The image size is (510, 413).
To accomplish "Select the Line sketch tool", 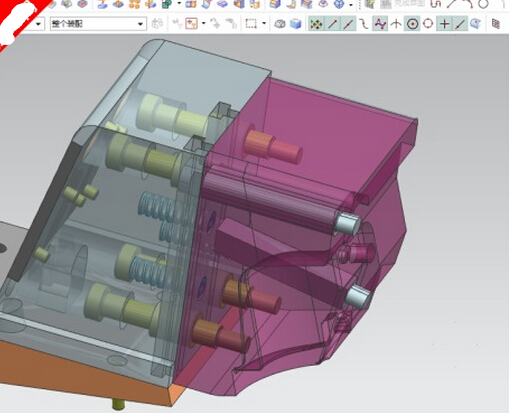I will point(452,4).
